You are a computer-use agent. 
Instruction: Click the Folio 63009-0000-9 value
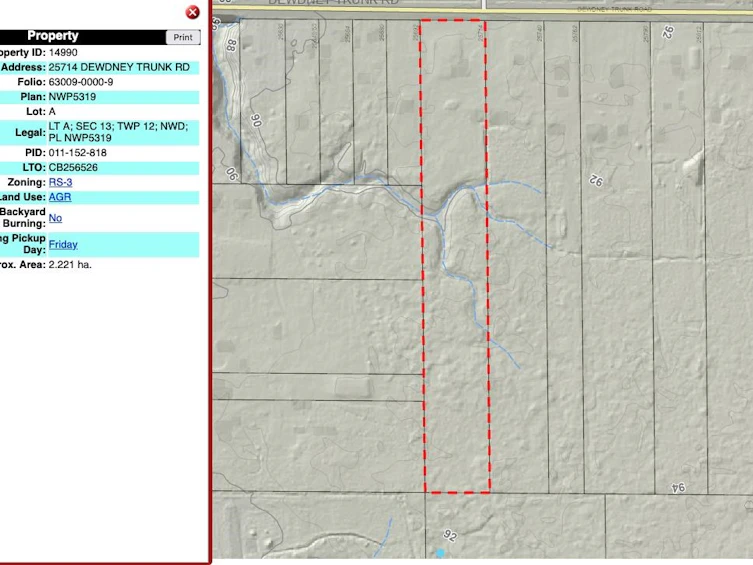(x=81, y=82)
